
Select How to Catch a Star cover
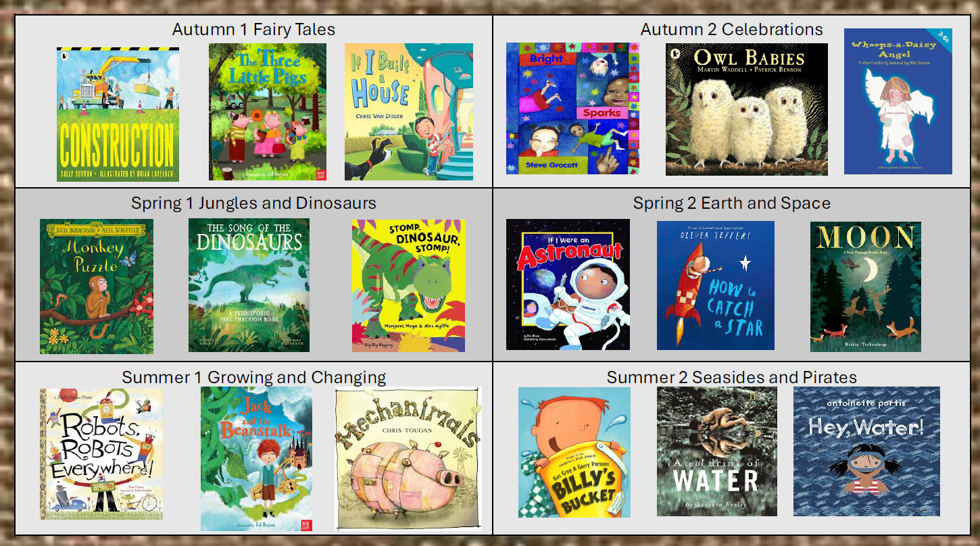point(716,285)
